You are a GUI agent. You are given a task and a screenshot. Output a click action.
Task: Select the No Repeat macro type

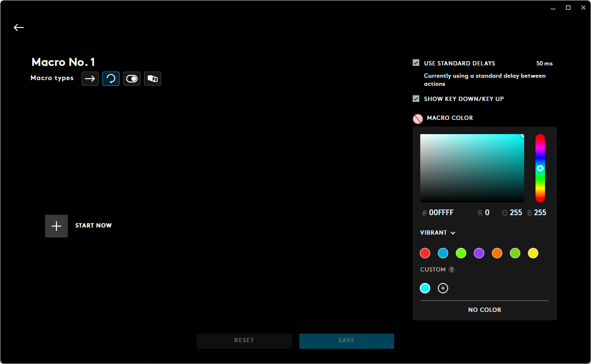point(90,79)
